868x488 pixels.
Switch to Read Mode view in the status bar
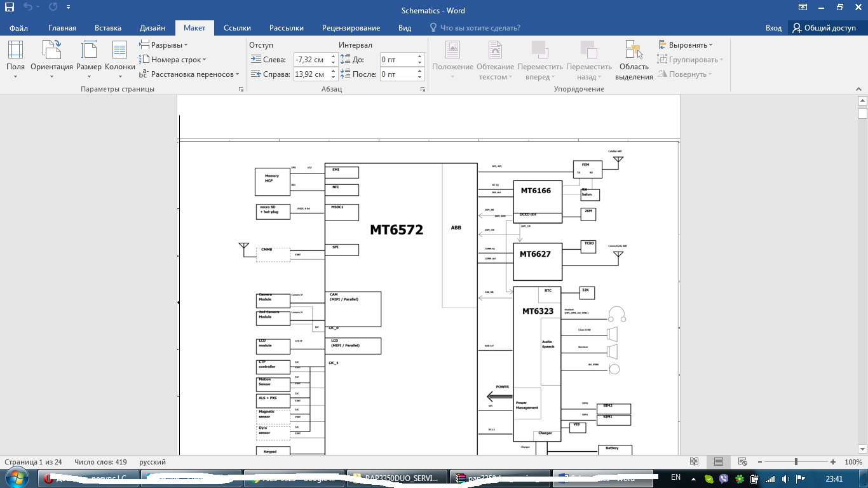(x=695, y=462)
